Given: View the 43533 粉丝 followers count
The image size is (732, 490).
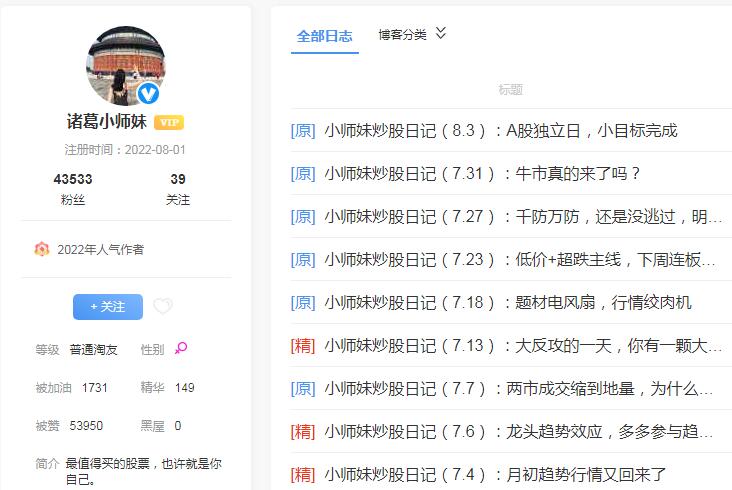Looking at the screenshot, I should (x=73, y=189).
